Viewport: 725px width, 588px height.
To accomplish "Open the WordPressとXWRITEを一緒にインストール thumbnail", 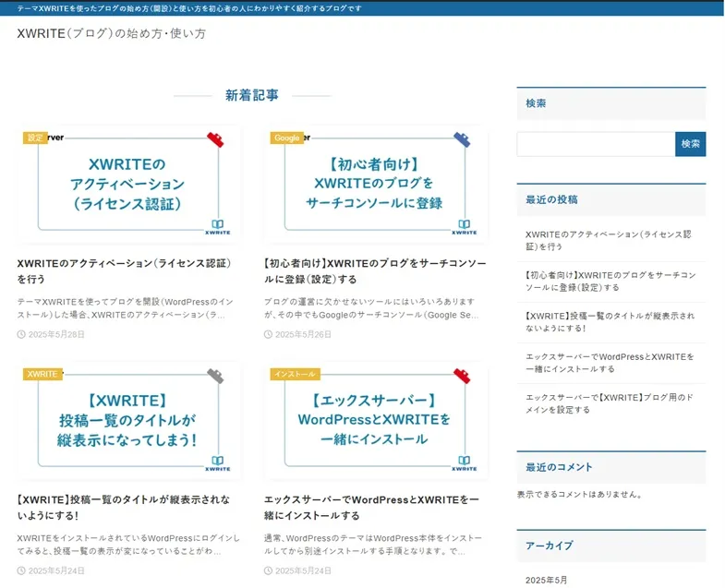I will (376, 421).
